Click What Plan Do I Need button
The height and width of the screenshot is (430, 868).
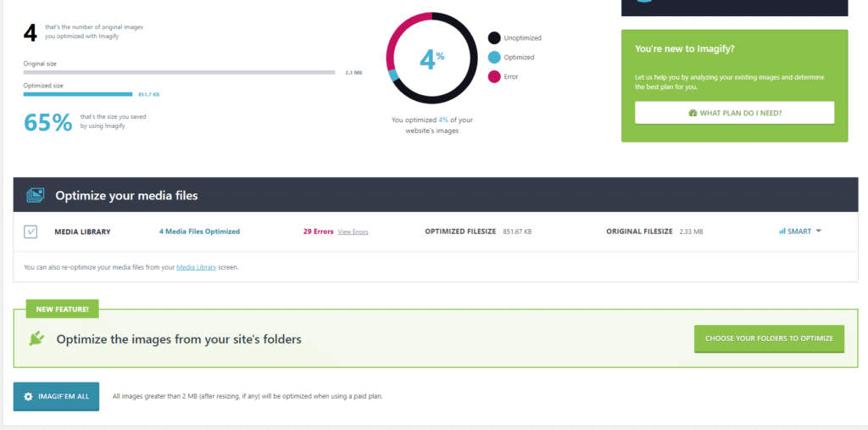point(735,113)
